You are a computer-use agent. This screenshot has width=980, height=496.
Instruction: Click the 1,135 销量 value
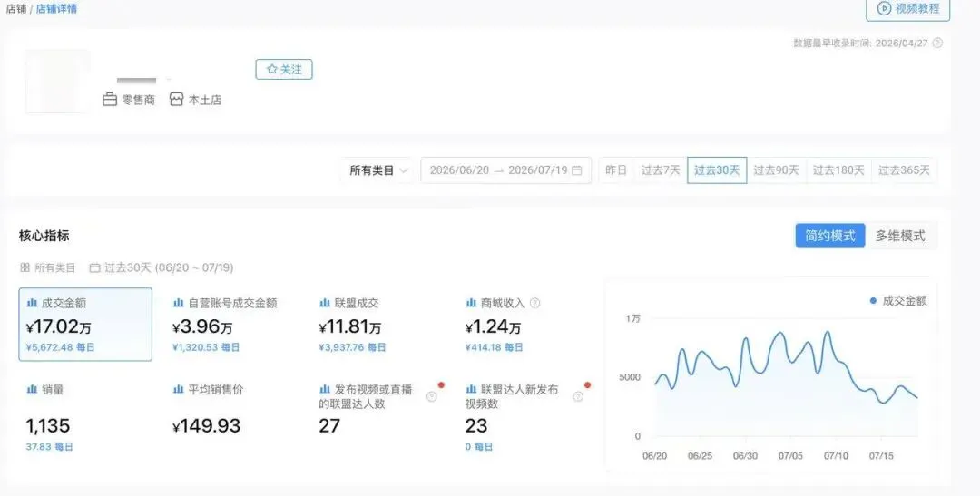click(47, 426)
